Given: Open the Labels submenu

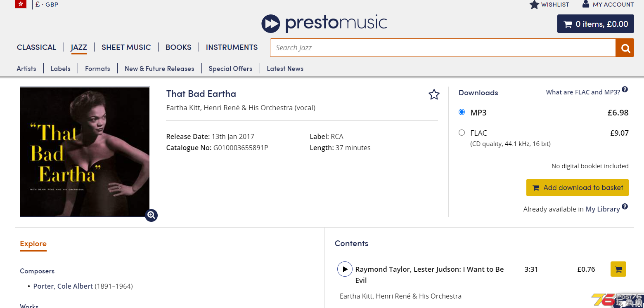Looking at the screenshot, I should point(60,68).
